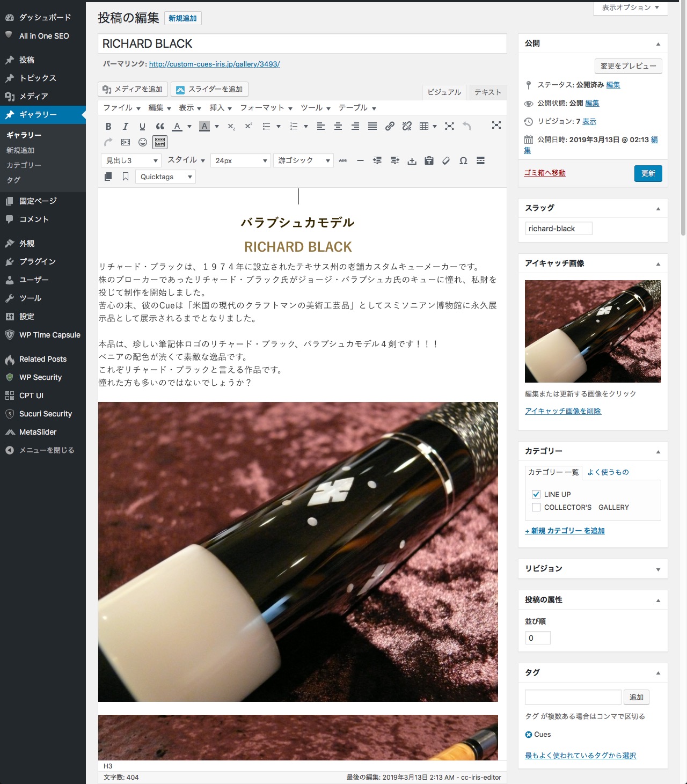Focus the richard-black slug field
This screenshot has height=784, width=687.
[x=559, y=229]
